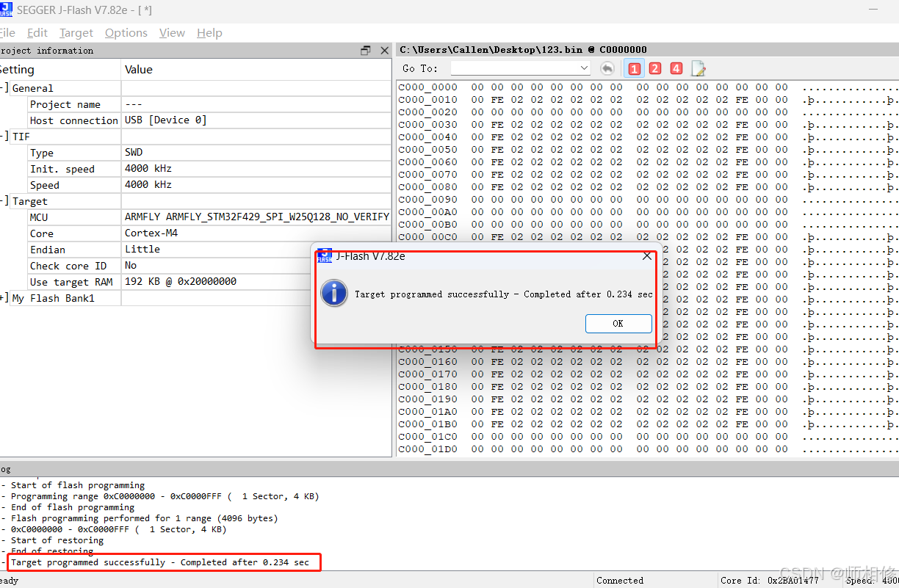Select the Speed row label

coord(45,185)
